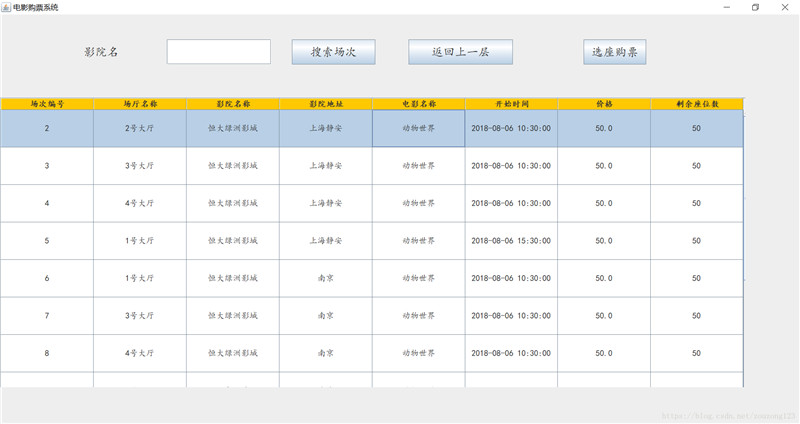Close the 电影购票系统 window

click(x=785, y=7)
